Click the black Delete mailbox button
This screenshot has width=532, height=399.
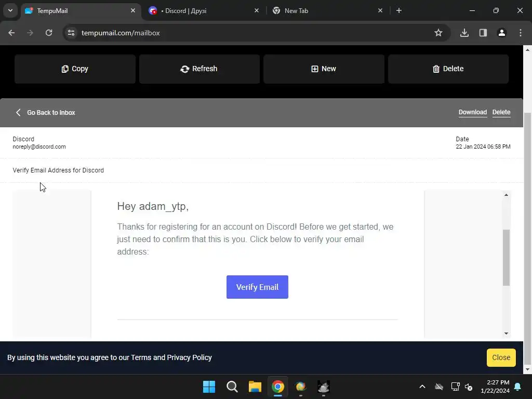coord(448,69)
